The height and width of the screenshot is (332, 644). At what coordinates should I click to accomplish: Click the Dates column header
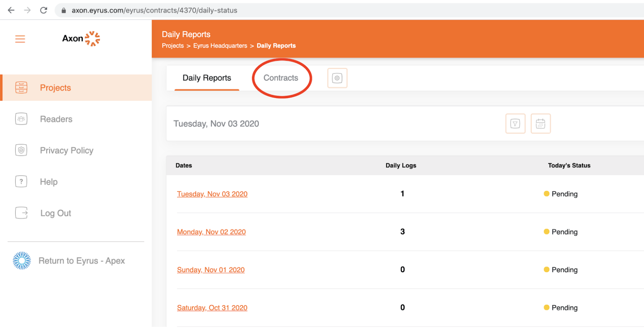184,166
